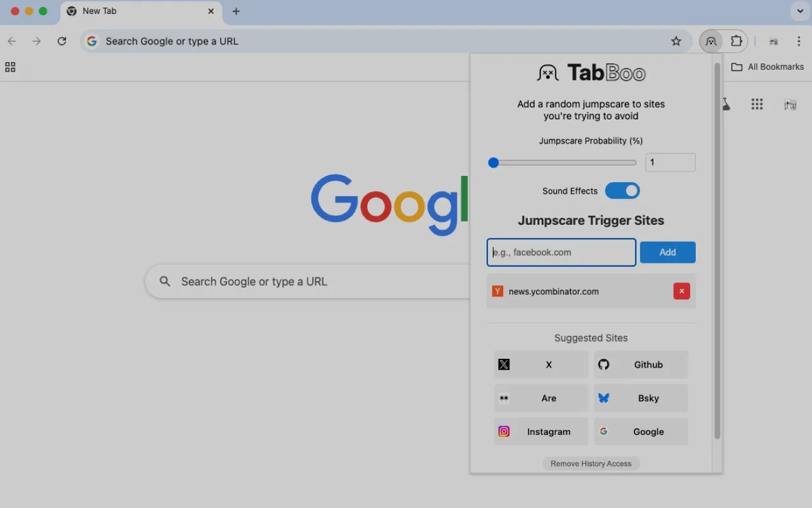Add suggested site Bsky
Image resolution: width=812 pixels, height=508 pixels.
coord(641,398)
